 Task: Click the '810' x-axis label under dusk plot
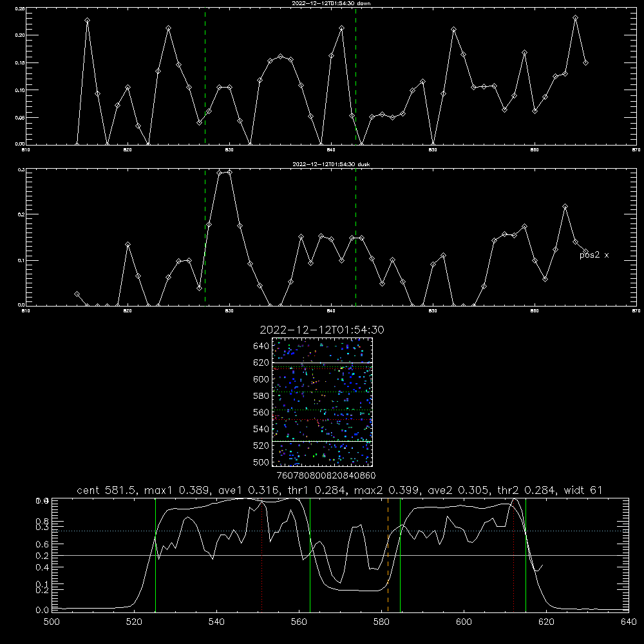[26, 311]
